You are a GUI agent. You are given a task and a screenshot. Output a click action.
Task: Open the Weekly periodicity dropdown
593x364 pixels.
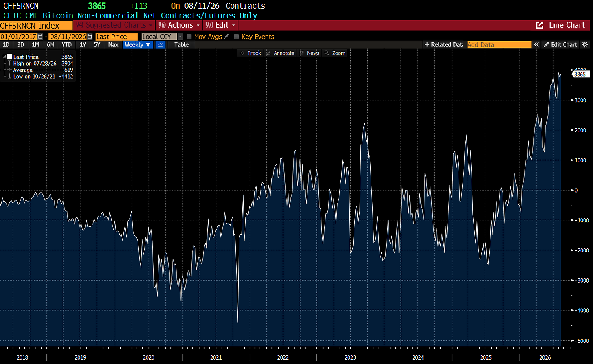138,45
